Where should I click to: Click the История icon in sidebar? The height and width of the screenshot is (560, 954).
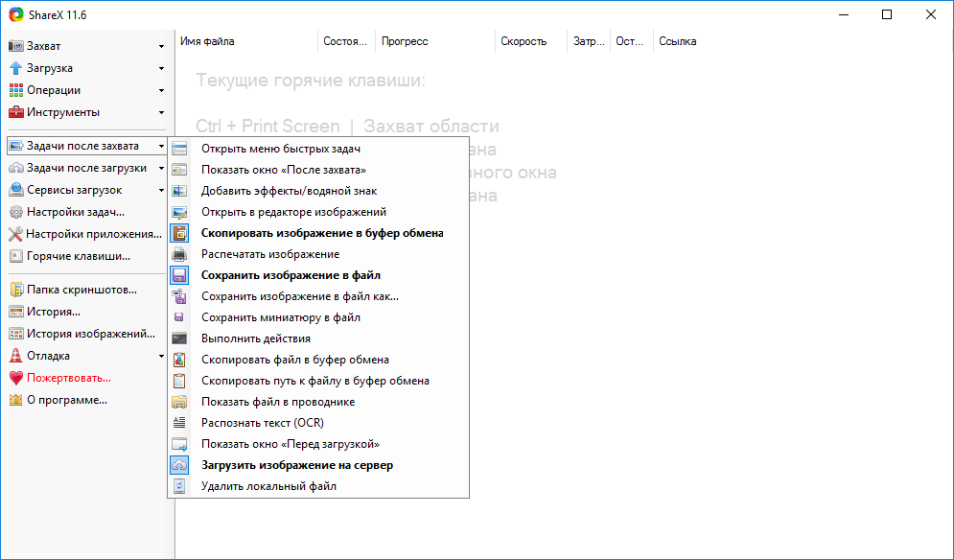15,312
